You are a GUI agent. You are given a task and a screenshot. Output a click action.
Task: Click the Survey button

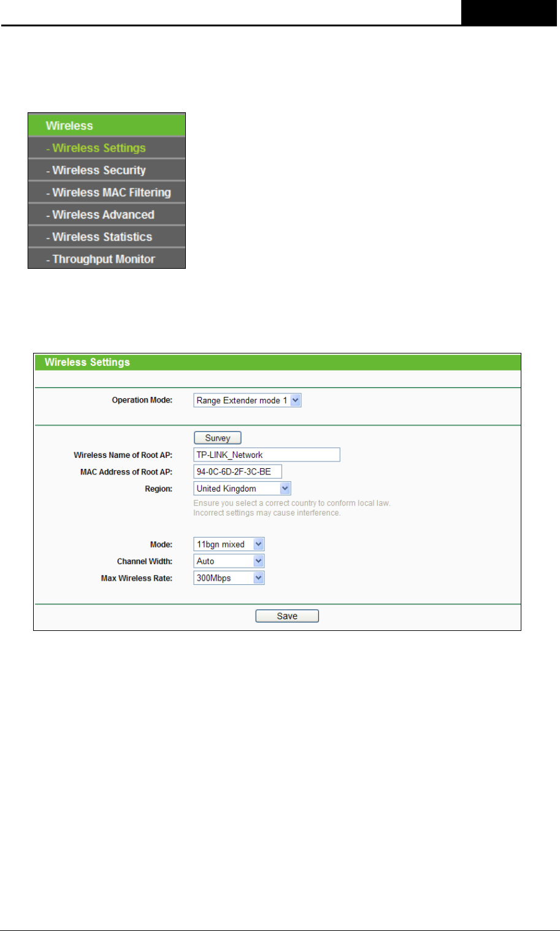[x=218, y=438]
